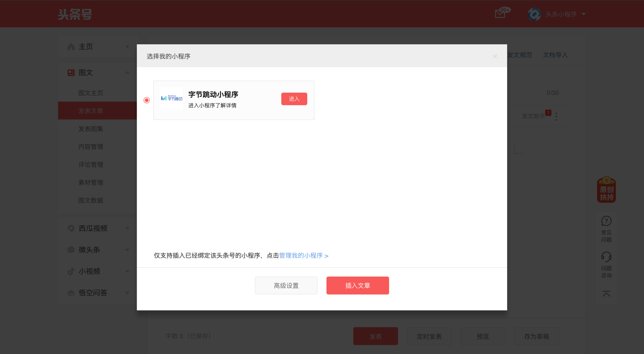Click the 微头条 chat icon
Screen dimensions: 644x354
click(x=71, y=250)
